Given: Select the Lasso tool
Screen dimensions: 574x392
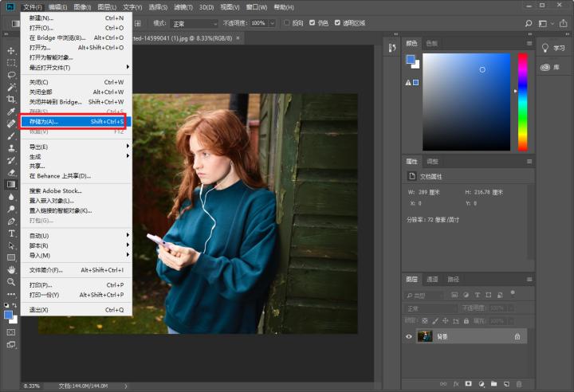Looking at the screenshot, I should point(11,75).
